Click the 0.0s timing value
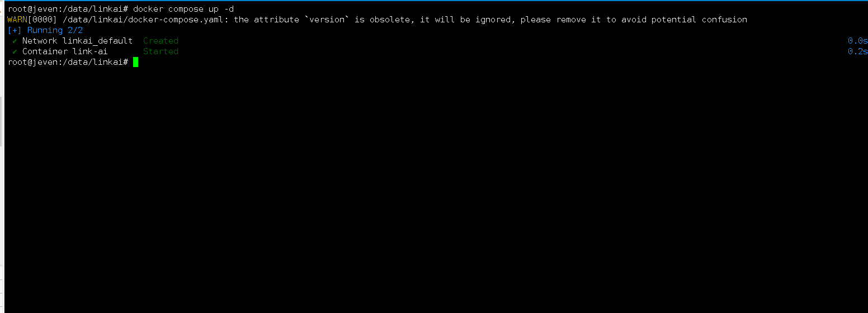The height and width of the screenshot is (313, 868). 857,41
